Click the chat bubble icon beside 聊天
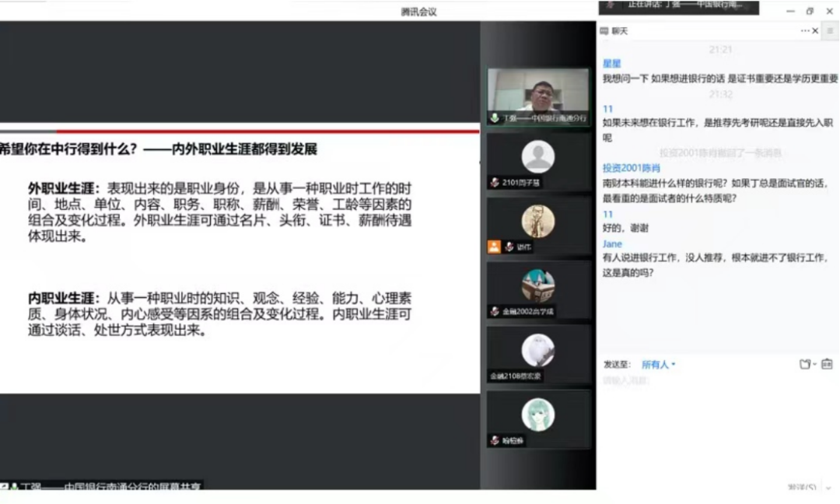The height and width of the screenshot is (504, 840). tap(604, 31)
